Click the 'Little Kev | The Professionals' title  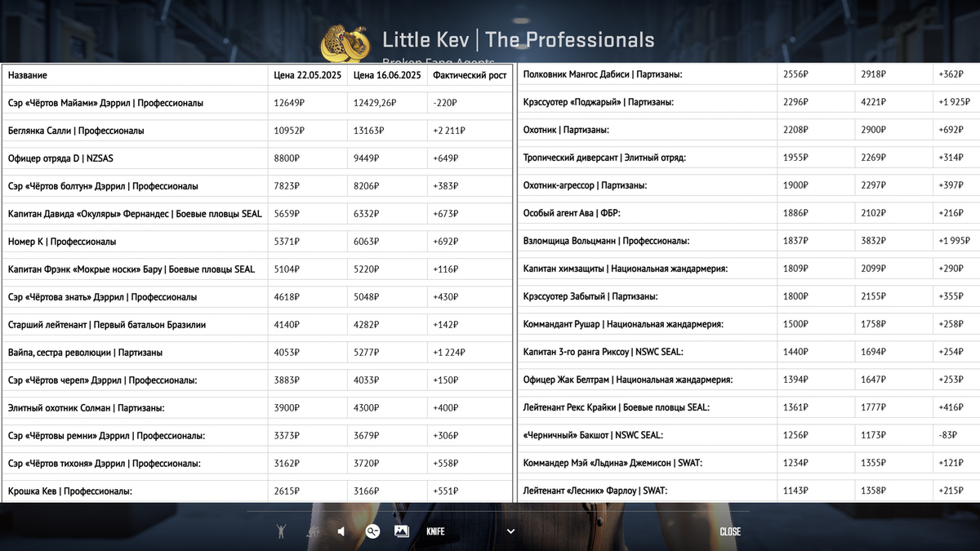point(518,40)
